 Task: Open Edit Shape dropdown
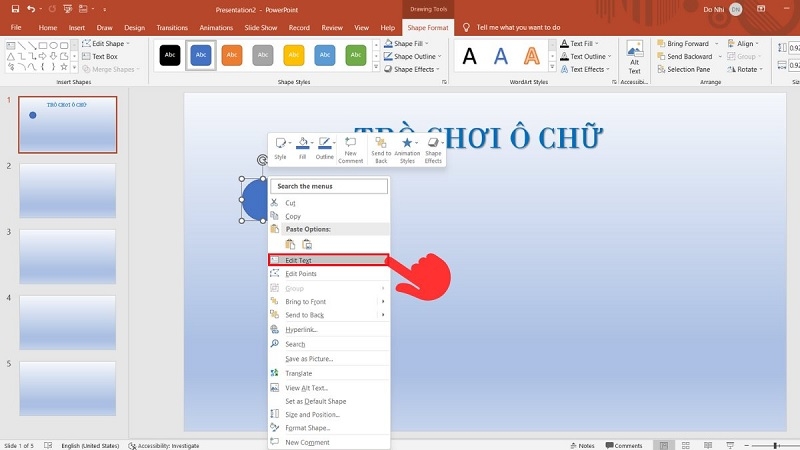pos(106,43)
